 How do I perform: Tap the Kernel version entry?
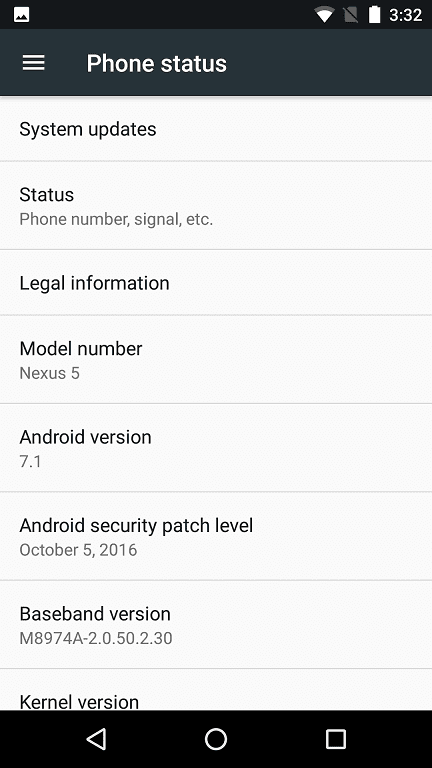click(x=216, y=690)
